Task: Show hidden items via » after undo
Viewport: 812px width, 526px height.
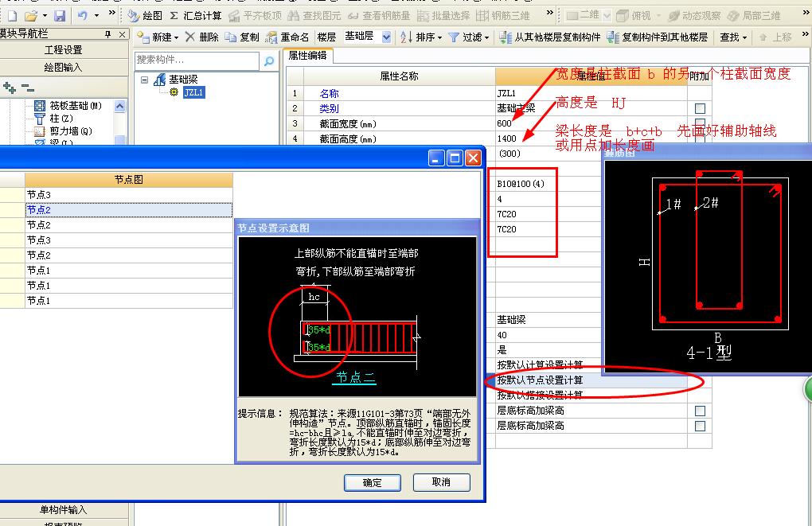Action: [x=112, y=13]
